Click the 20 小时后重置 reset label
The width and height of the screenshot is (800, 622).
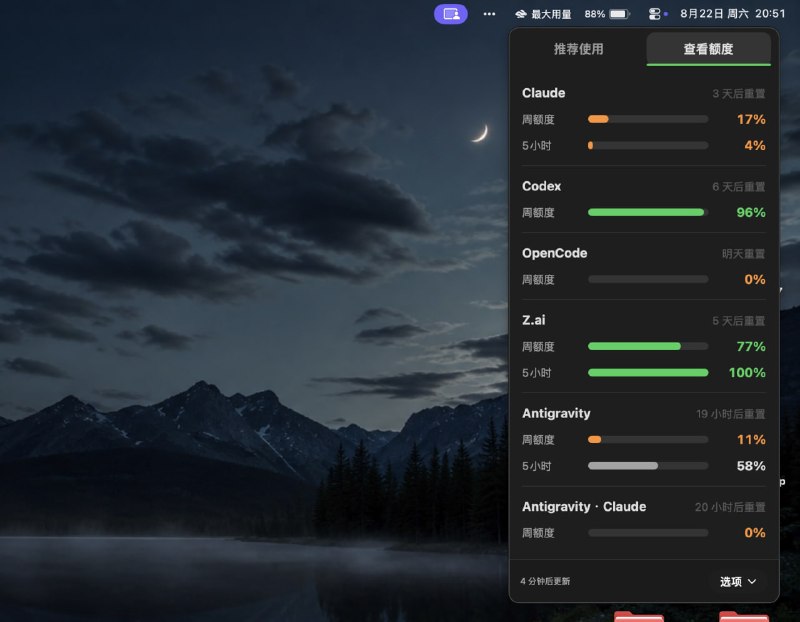pos(730,507)
